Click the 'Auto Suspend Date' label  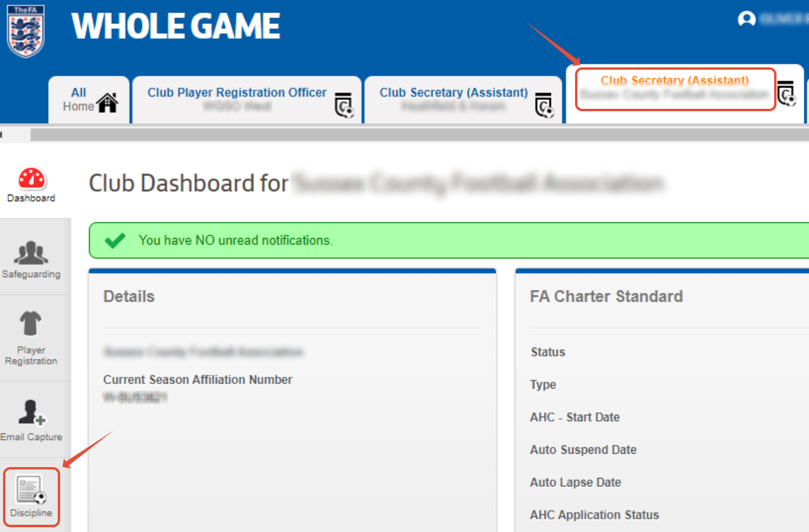click(583, 450)
